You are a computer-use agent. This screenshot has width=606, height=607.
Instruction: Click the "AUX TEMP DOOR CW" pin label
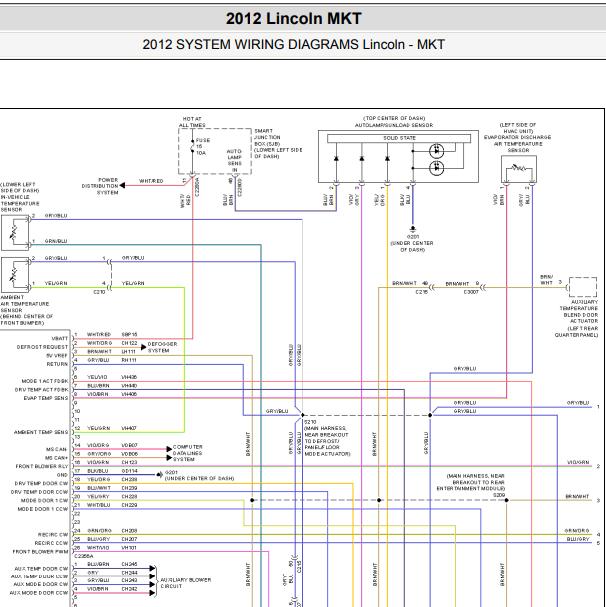pos(41,568)
